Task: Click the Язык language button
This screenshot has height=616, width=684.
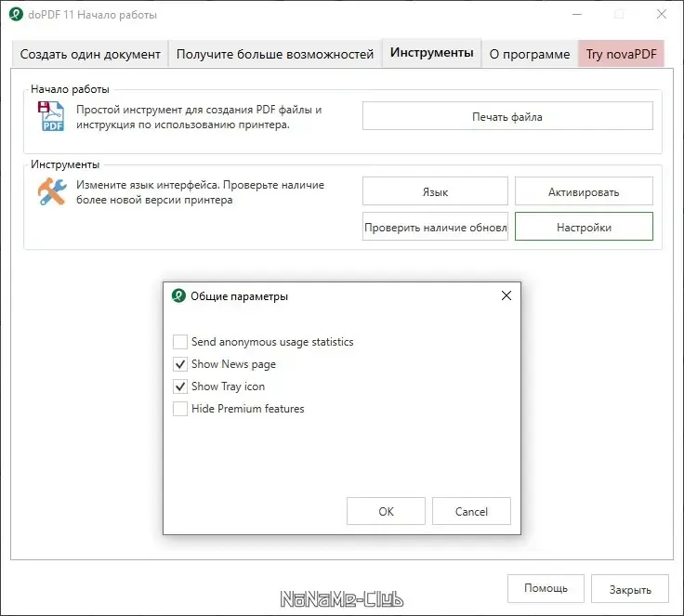Action: coord(435,191)
